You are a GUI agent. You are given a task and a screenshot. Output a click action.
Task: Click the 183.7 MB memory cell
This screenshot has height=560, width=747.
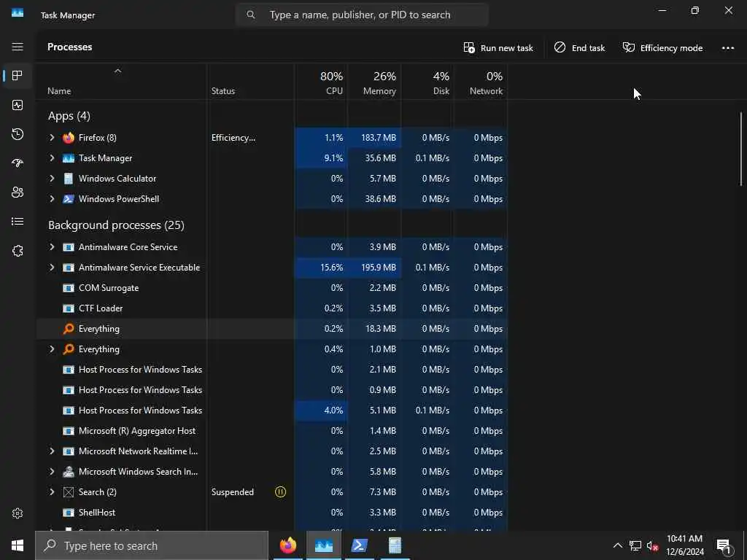[374, 138]
